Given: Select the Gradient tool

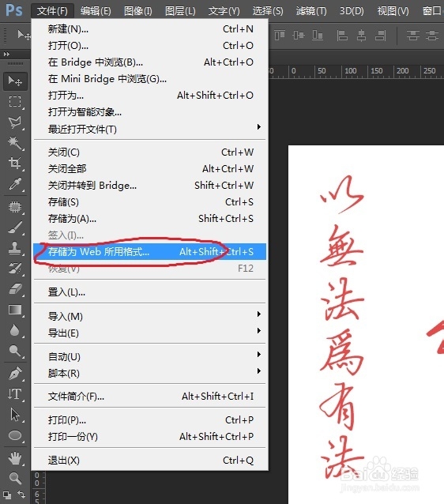Looking at the screenshot, I should pos(15,310).
